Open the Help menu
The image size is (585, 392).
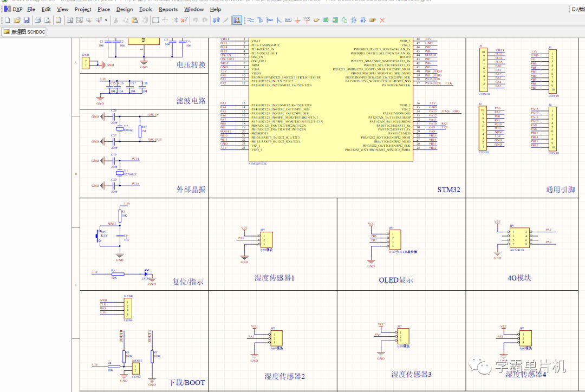[x=216, y=9]
